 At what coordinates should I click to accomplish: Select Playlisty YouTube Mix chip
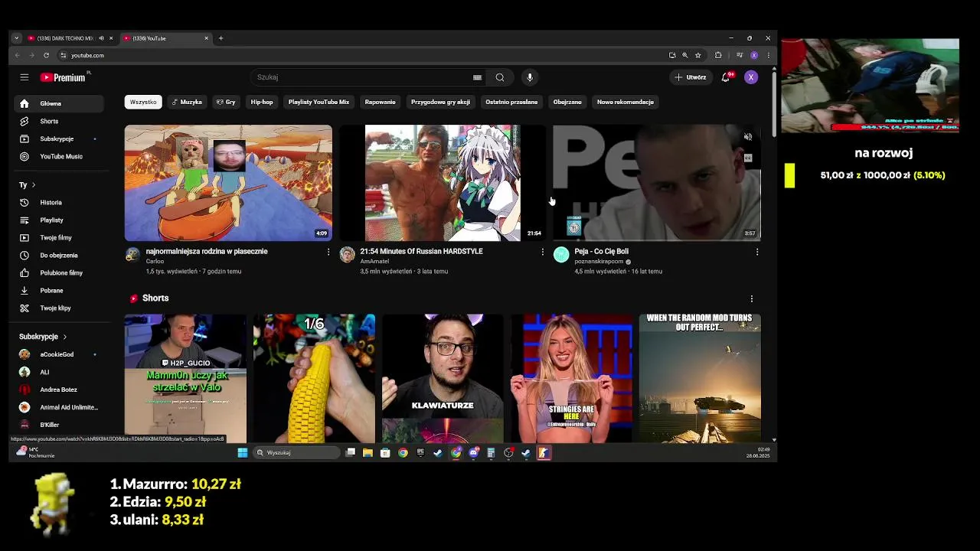(318, 102)
